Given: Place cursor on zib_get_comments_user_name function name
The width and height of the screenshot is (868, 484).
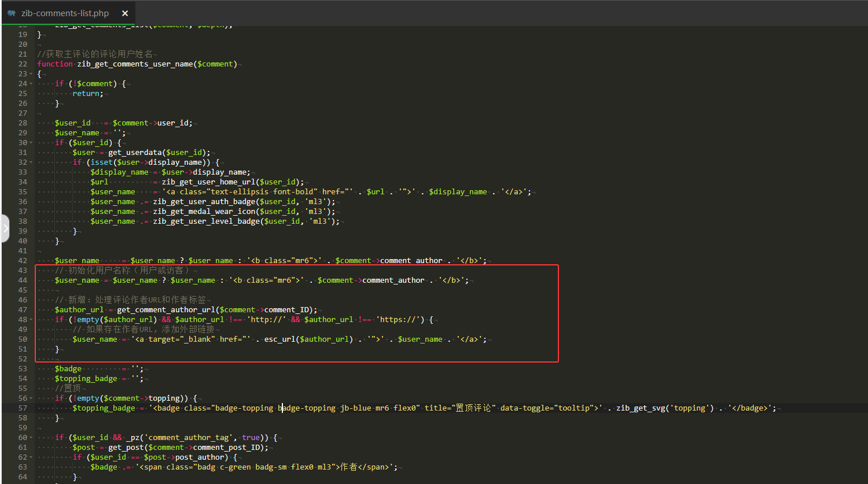Looking at the screenshot, I should coord(135,64).
